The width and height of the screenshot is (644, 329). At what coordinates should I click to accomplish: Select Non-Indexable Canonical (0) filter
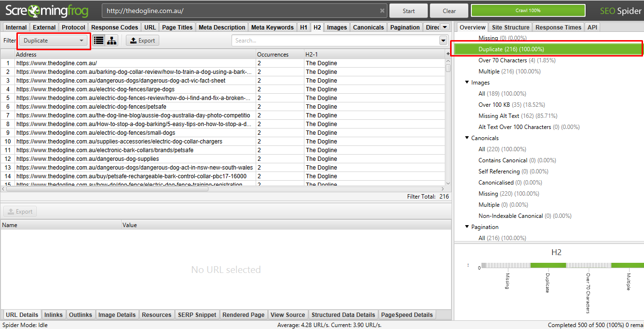[x=525, y=216]
